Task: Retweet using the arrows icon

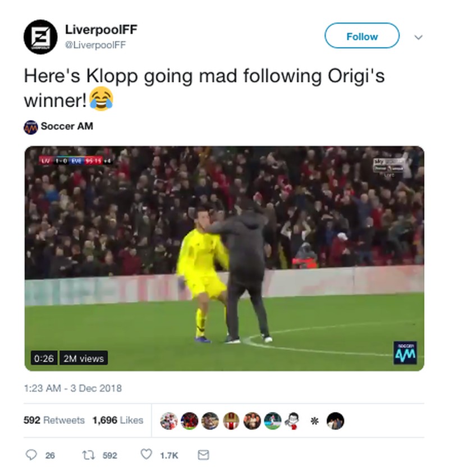Action: point(89,455)
